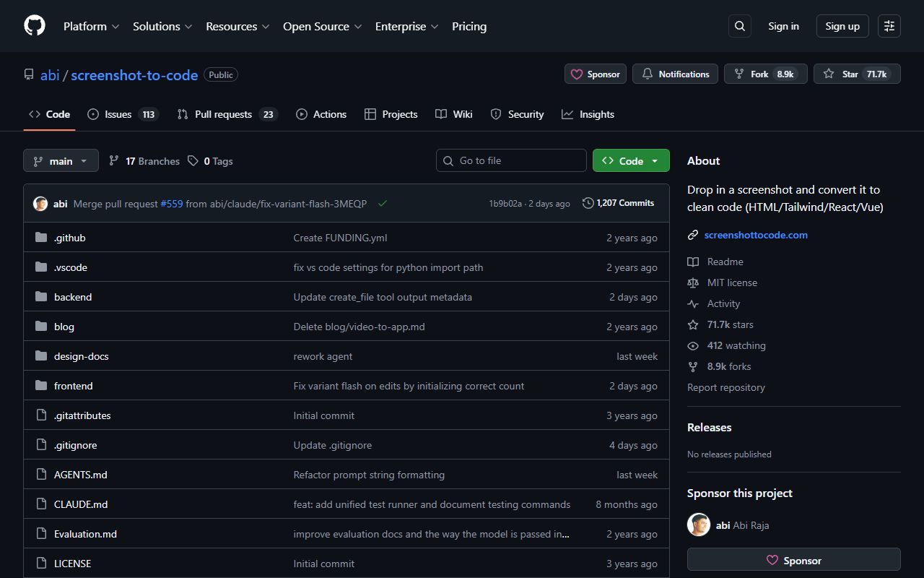This screenshot has height=578, width=924.
Task: Click the Sign up button
Action: pyautogui.click(x=842, y=26)
